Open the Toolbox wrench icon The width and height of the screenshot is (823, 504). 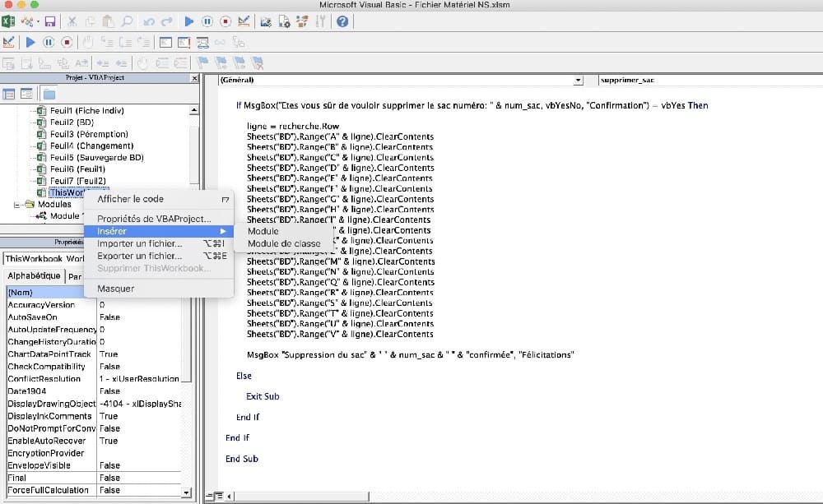(321, 21)
